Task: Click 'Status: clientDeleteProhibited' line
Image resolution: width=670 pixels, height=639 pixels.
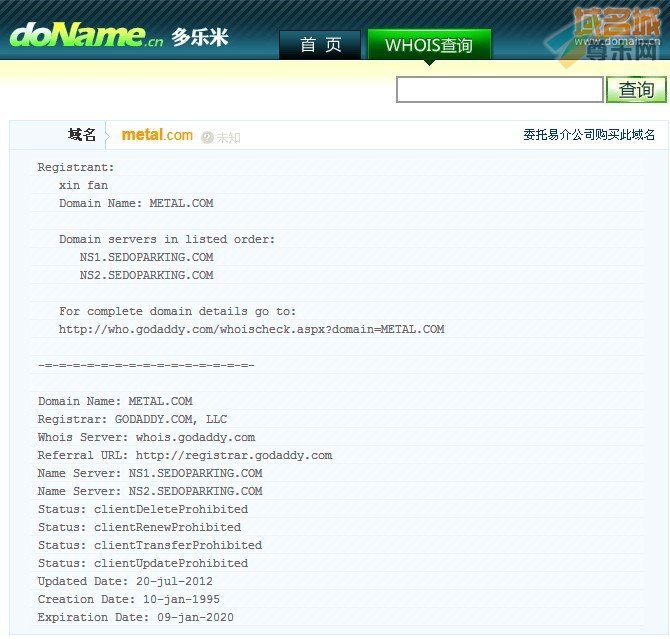Action: tap(143, 509)
